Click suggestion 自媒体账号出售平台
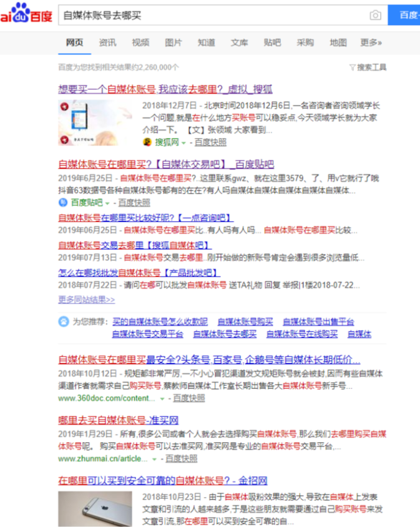 coord(318,322)
